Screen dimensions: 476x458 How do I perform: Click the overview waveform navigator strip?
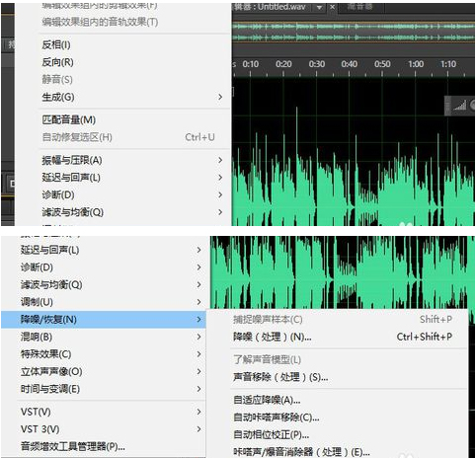point(354,32)
